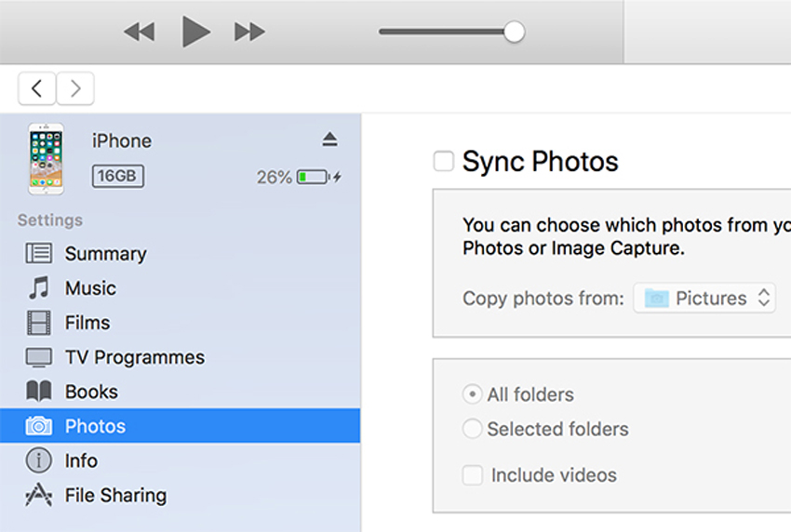Click the iPhone device thumbnail

(x=47, y=158)
